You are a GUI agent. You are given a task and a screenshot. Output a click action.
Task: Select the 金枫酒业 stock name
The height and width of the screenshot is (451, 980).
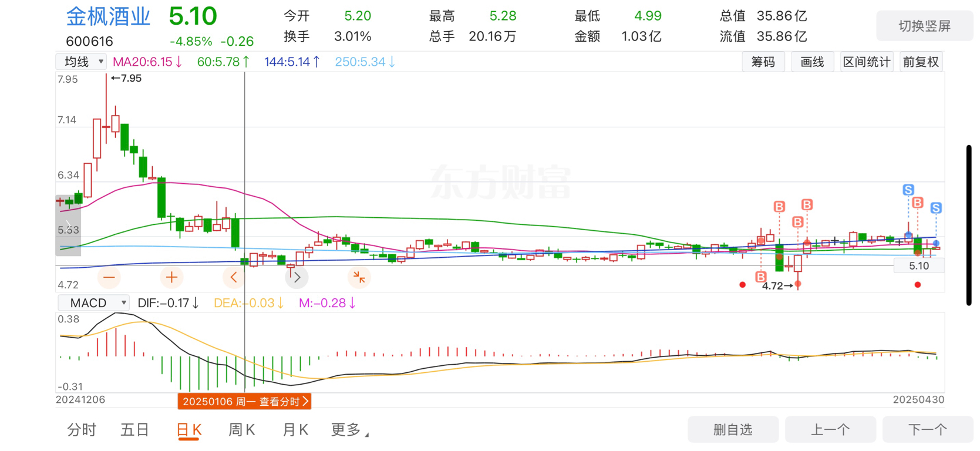point(109,16)
